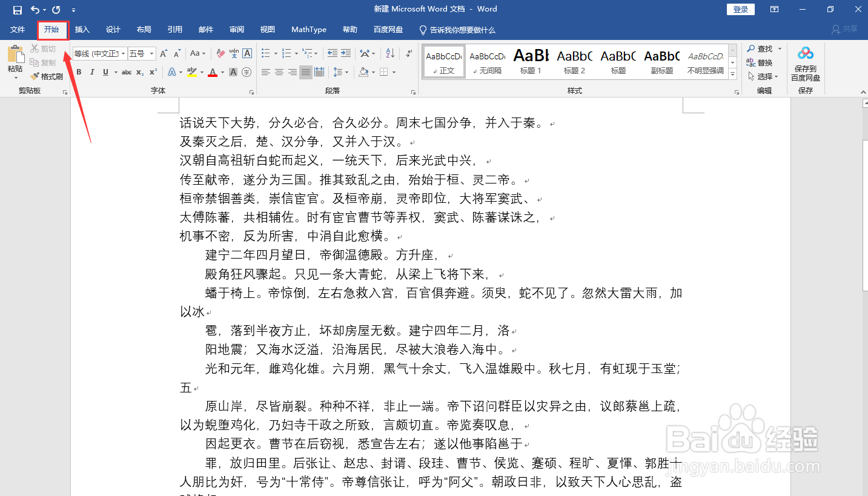The image size is (868, 496).
Task: Toggle Underline formatting
Action: [x=106, y=73]
